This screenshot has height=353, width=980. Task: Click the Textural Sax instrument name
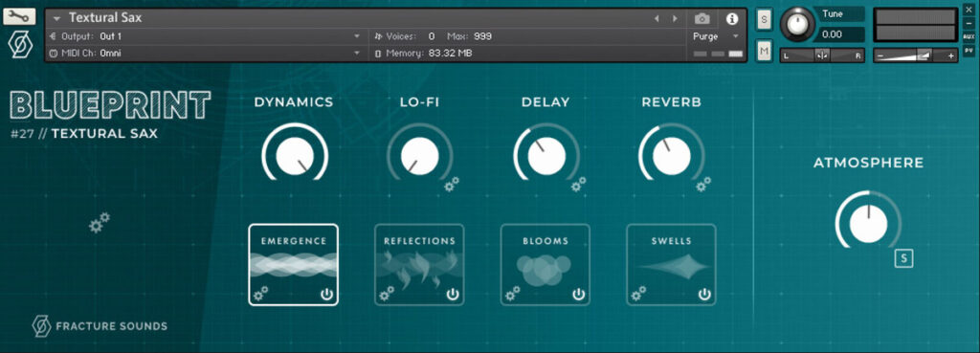105,18
